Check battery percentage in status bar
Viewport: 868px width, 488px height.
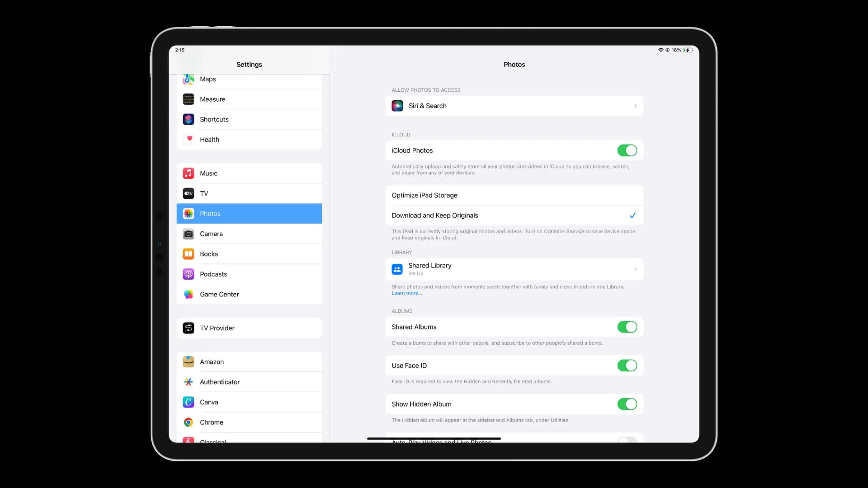point(675,50)
